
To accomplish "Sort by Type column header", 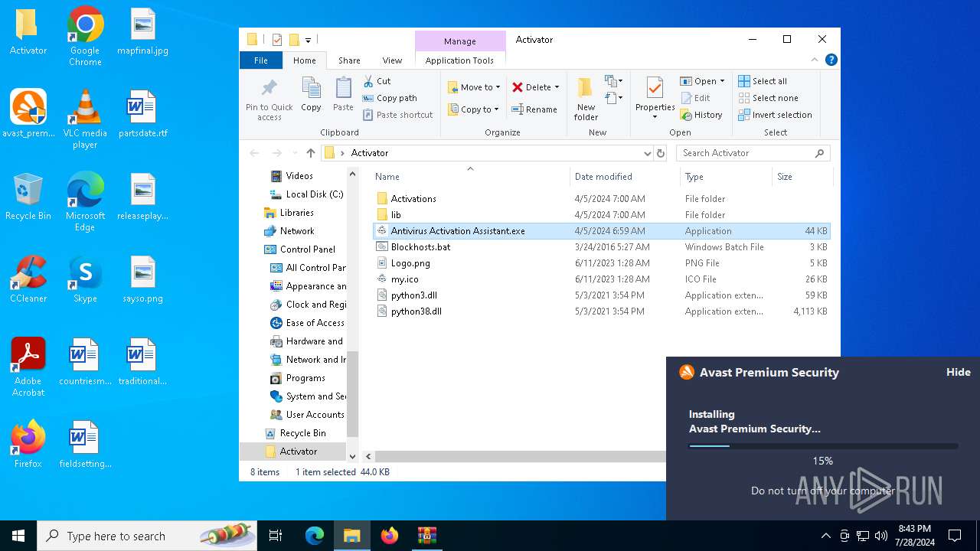I will pos(726,177).
